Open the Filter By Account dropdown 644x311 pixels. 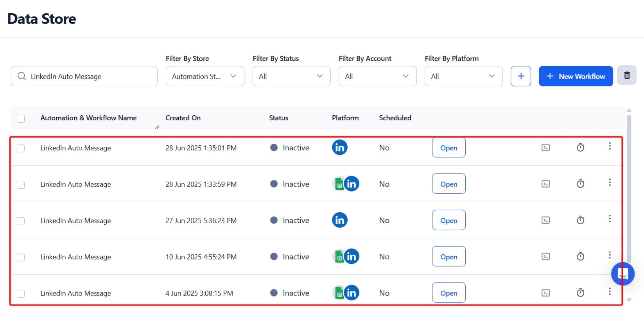(377, 76)
